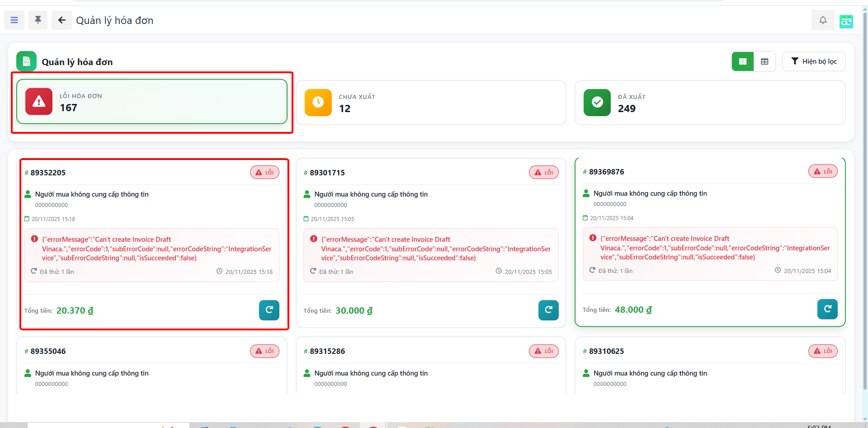Click Lỗi badge on invoice 89310625
868x428 pixels.
click(x=823, y=351)
